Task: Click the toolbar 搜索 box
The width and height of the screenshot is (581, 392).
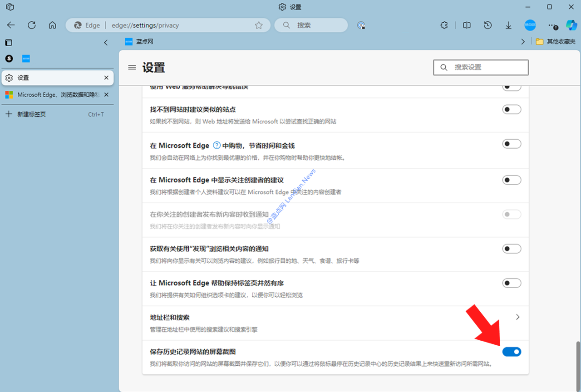Action: 311,25
